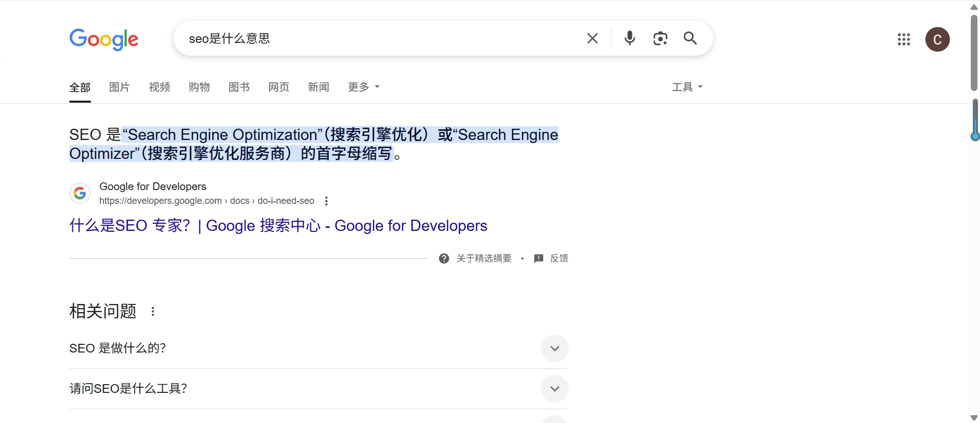Click the magnifying glass search button
This screenshot has width=980, height=423.
(x=690, y=38)
